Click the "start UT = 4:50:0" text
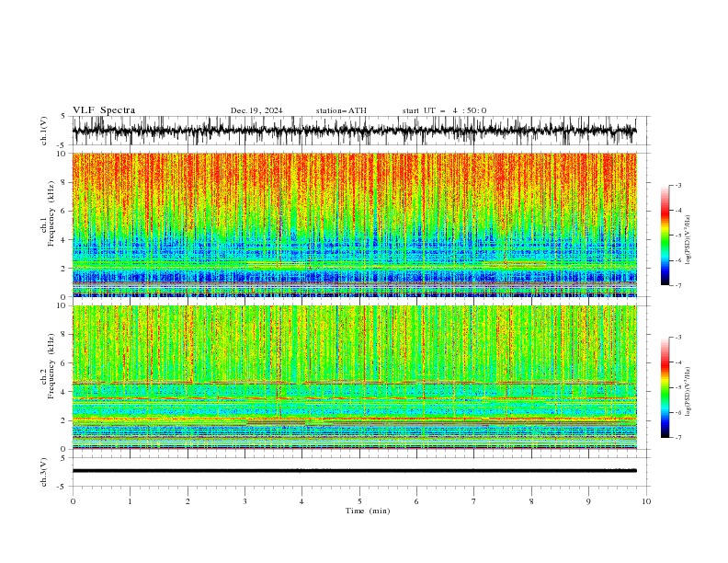The width and height of the screenshot is (728, 563). click(x=444, y=110)
